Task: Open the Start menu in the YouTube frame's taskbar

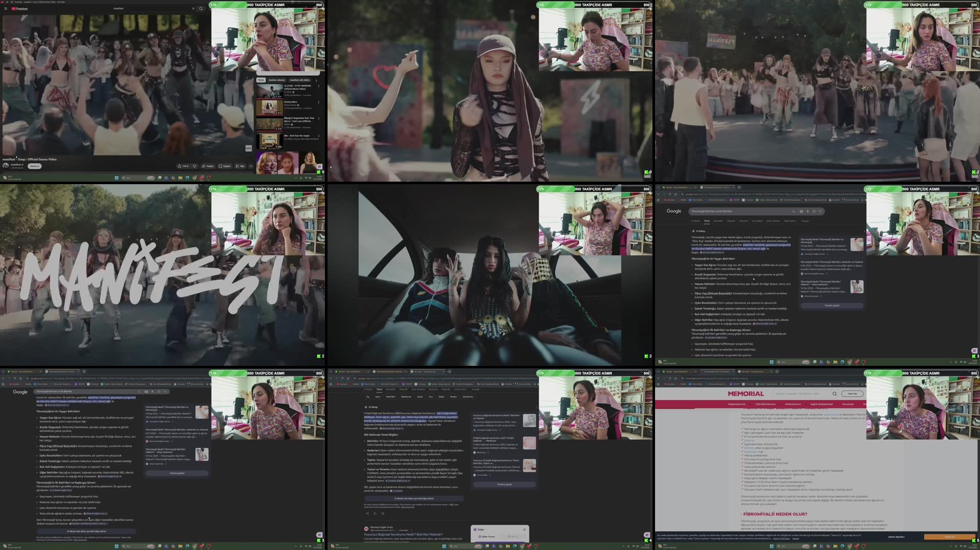Action: tap(117, 178)
